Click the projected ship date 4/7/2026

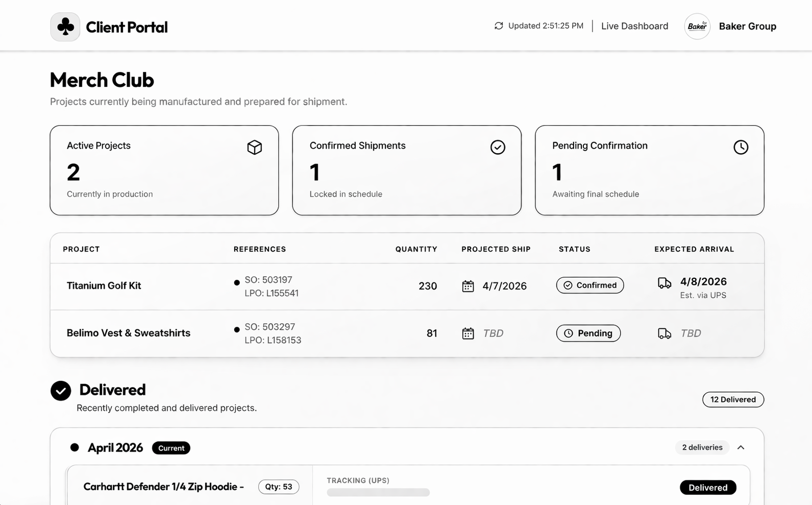[505, 286]
